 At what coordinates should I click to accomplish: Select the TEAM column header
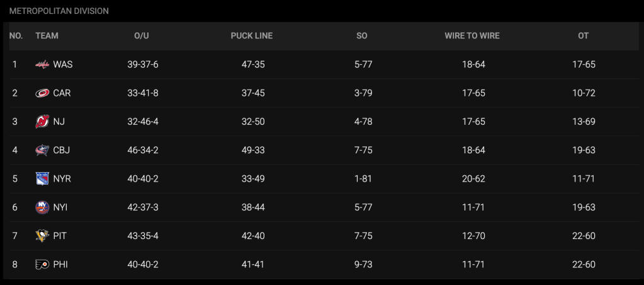pos(47,36)
